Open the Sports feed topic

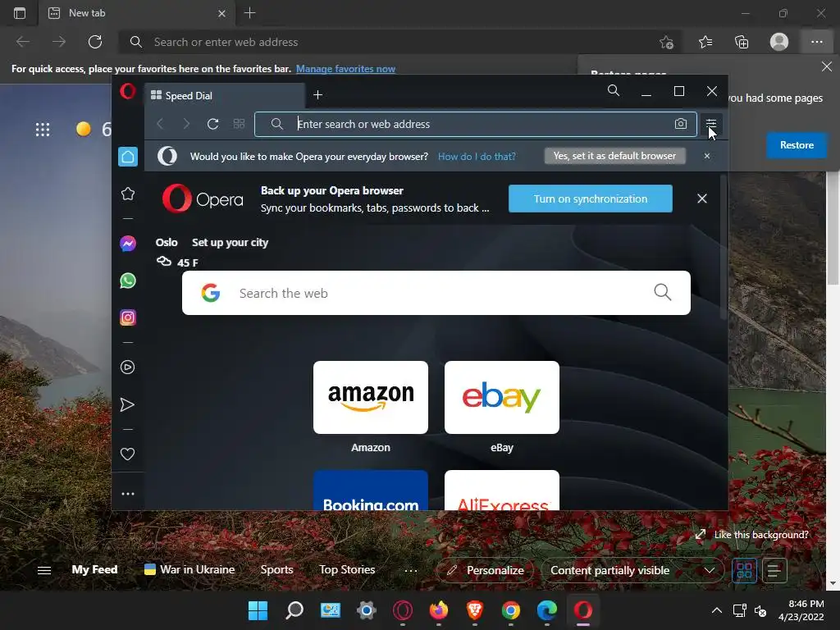[276, 569]
